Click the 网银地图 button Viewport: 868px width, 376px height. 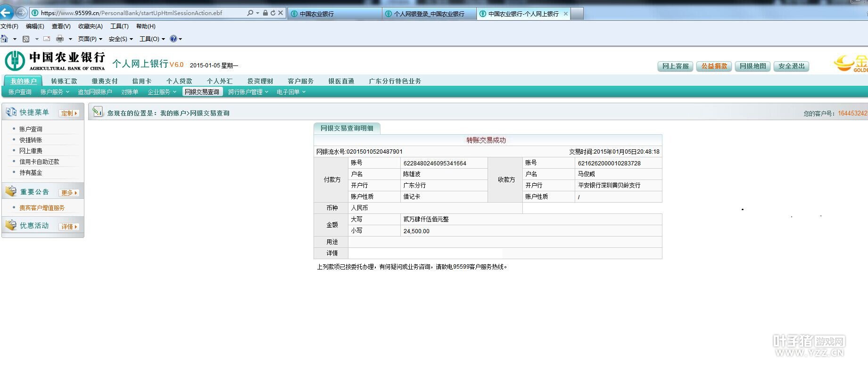coord(752,66)
